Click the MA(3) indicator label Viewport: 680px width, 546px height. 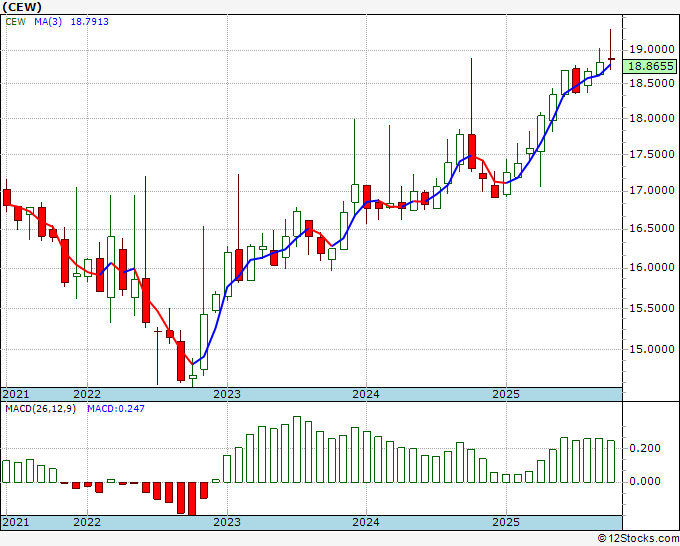coord(48,22)
